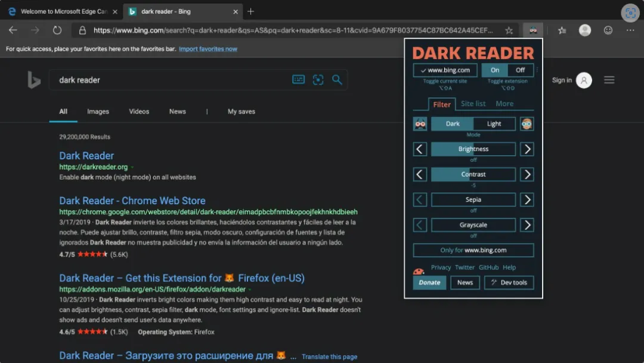644x363 pixels.
Task: Open the Favorites list icon
Action: [x=562, y=30]
